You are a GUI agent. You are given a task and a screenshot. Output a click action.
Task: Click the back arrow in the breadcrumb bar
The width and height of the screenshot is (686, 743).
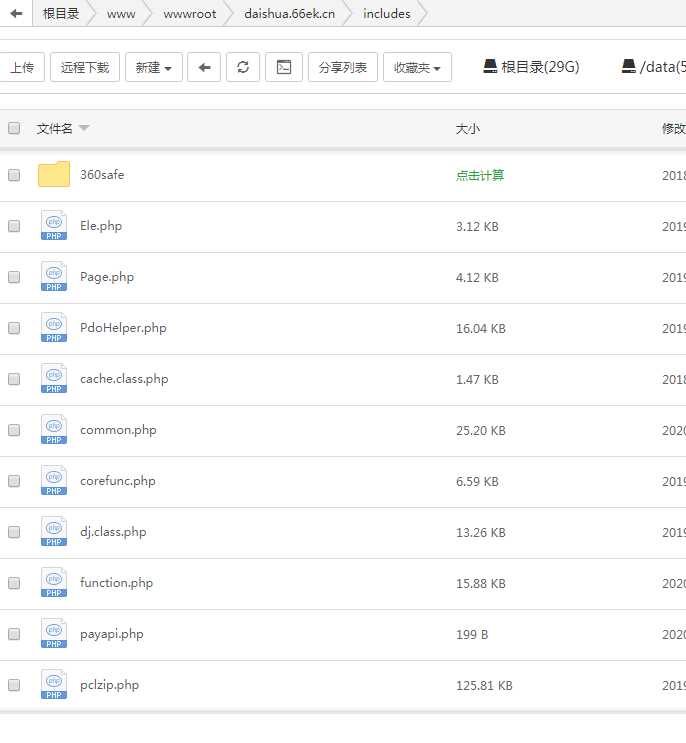pos(16,14)
